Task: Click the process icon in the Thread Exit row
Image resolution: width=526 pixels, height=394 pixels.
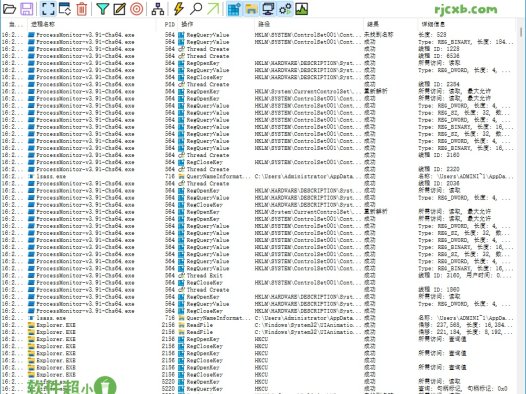Action: point(31,275)
